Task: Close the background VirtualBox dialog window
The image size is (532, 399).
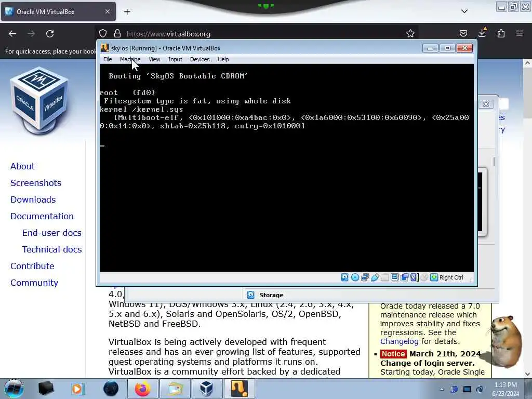Action: coord(486,104)
